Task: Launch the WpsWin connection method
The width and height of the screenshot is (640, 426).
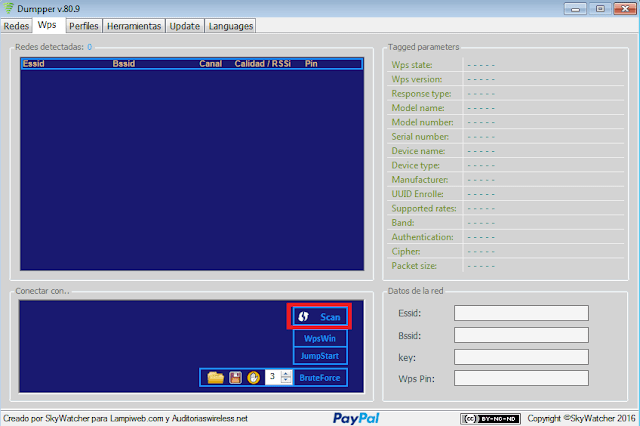Action: (x=320, y=338)
